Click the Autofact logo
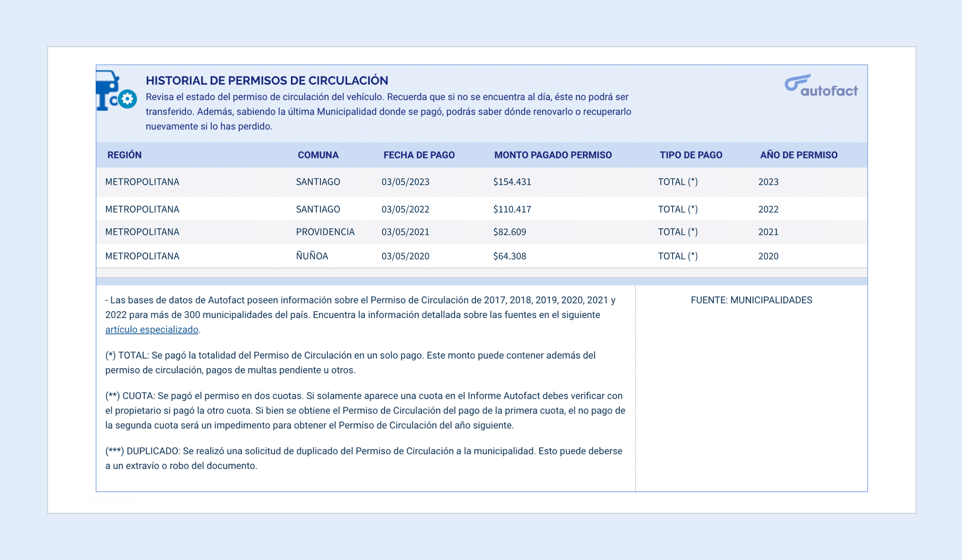 click(x=821, y=86)
